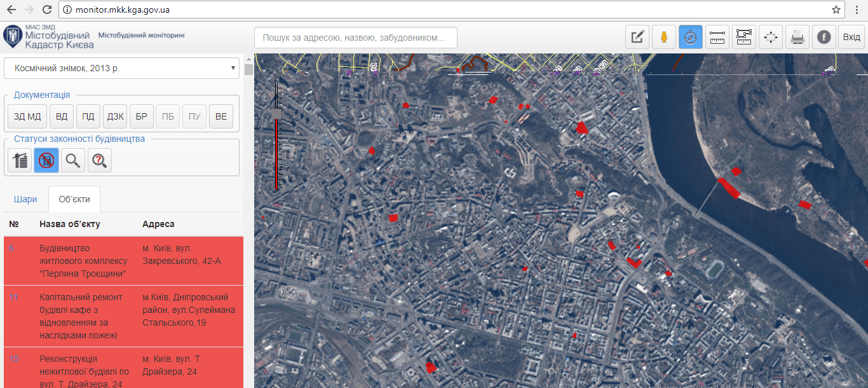
Task: Click the Вхід login button
Action: click(x=851, y=38)
